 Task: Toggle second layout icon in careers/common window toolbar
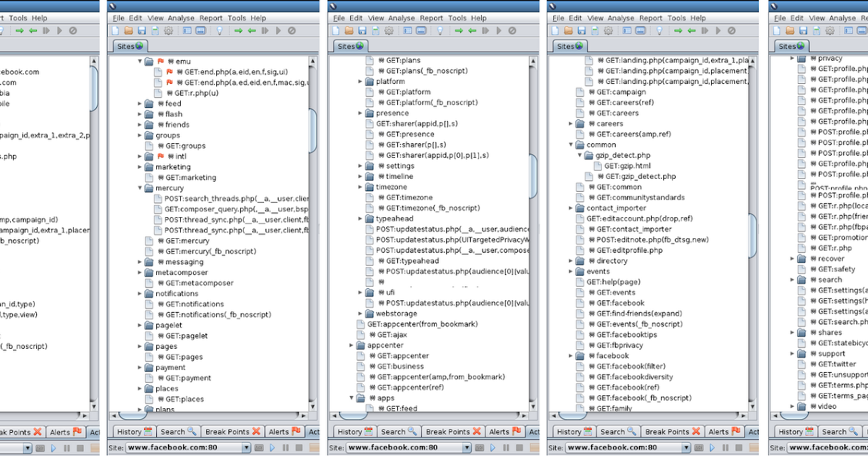(640, 30)
